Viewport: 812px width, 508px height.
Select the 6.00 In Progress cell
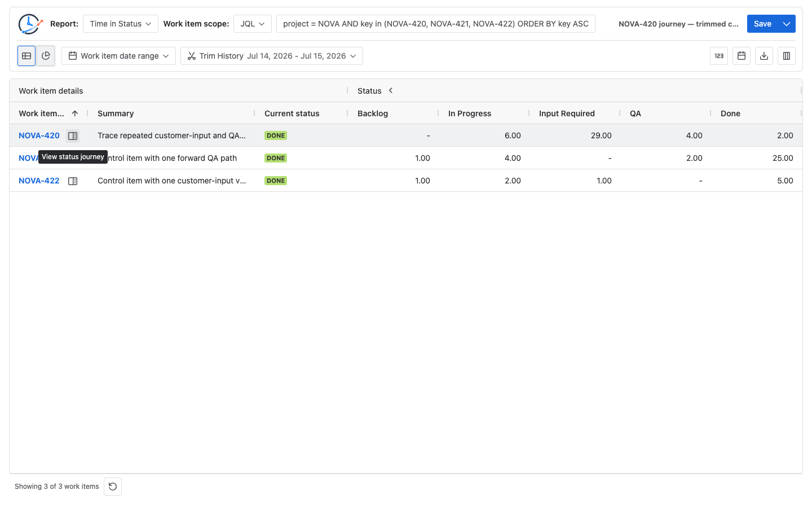[x=484, y=135]
